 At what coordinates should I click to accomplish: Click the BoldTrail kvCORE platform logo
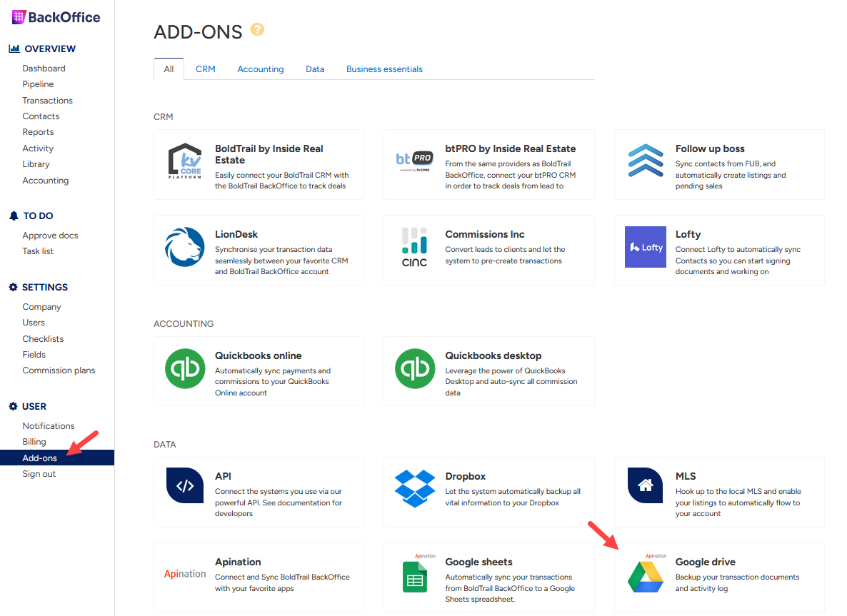(x=185, y=161)
